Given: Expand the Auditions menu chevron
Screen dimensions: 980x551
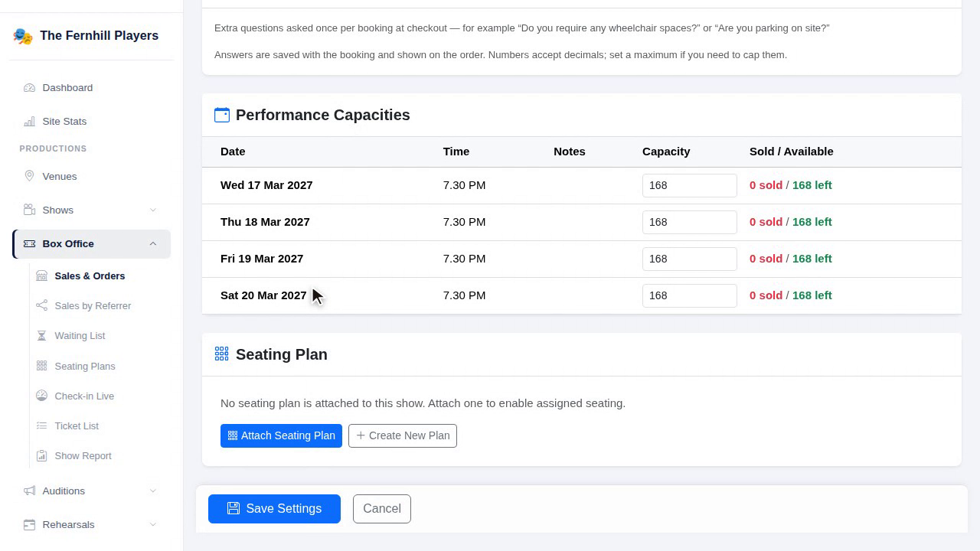Looking at the screenshot, I should [152, 491].
